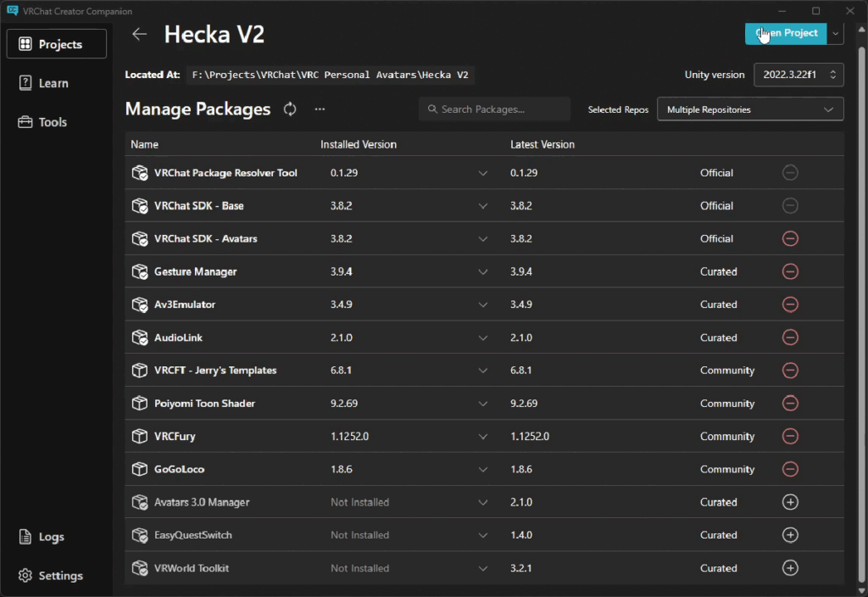
Task: Remove the GoGoLoco package
Action: (790, 469)
